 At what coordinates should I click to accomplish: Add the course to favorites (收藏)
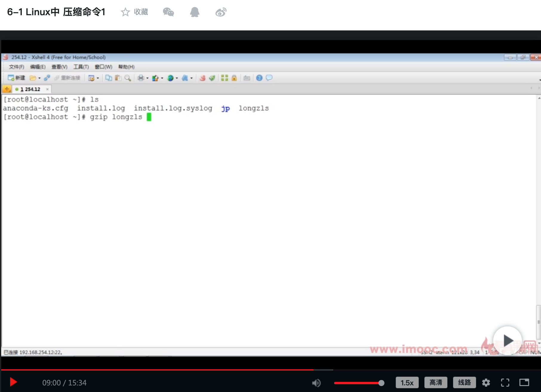134,12
